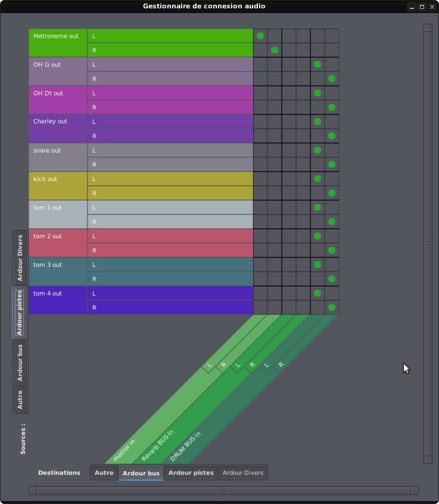Connect kick out L to master in L

(x=260, y=179)
